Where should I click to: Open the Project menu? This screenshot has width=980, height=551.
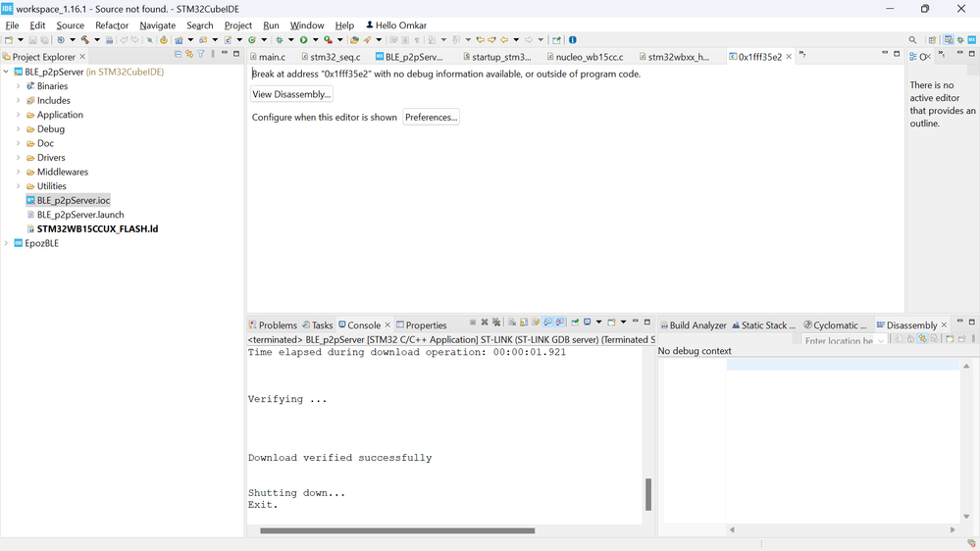pyautogui.click(x=238, y=25)
